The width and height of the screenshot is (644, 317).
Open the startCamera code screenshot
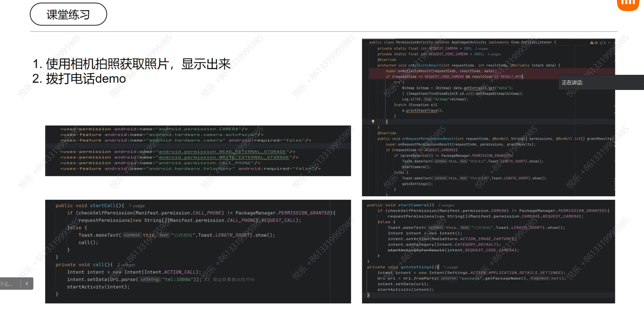(488, 251)
